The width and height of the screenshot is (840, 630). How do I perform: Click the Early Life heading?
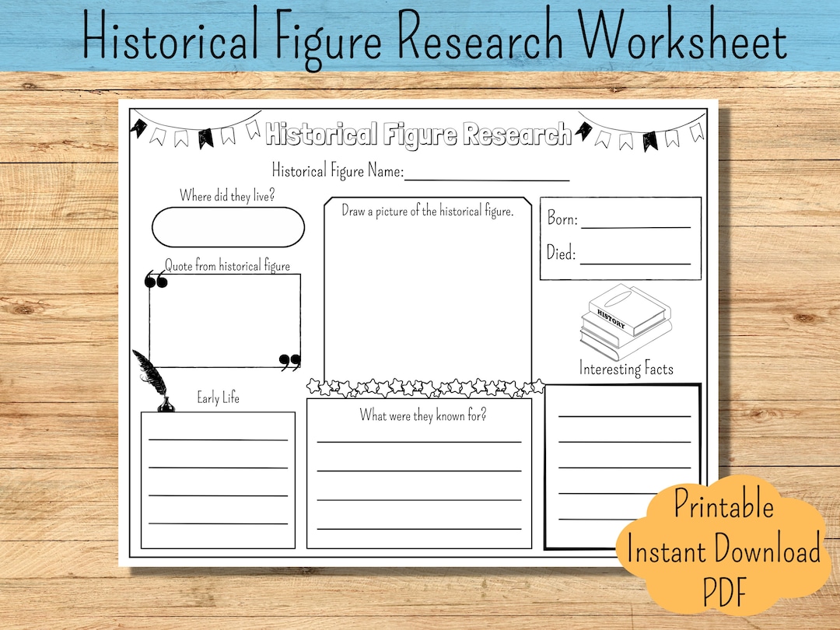pos(217,397)
